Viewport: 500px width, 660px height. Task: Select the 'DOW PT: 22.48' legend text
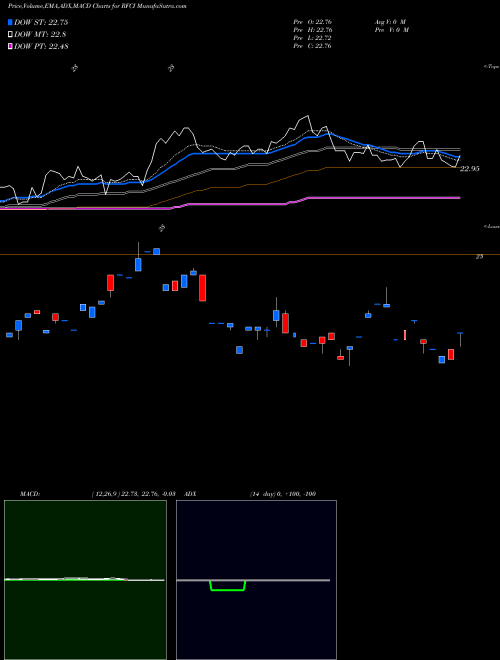click(x=41, y=46)
